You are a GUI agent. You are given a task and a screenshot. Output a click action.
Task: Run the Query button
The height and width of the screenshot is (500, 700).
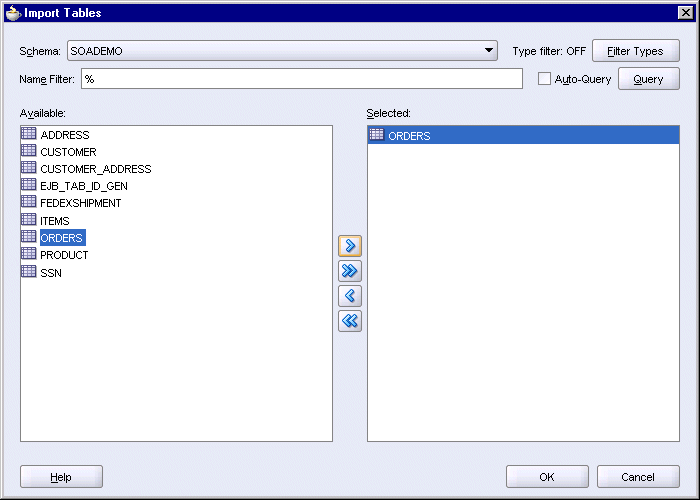(649, 79)
